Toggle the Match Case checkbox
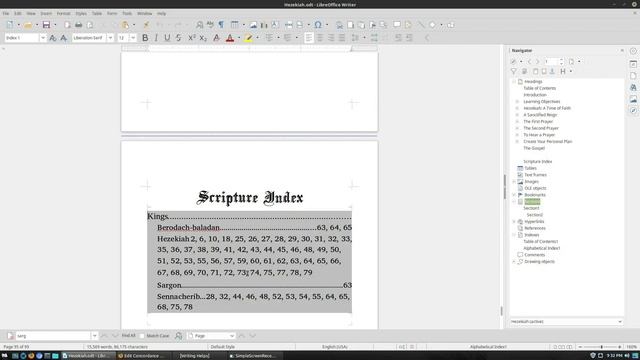640x360 pixels. [x=142, y=336]
